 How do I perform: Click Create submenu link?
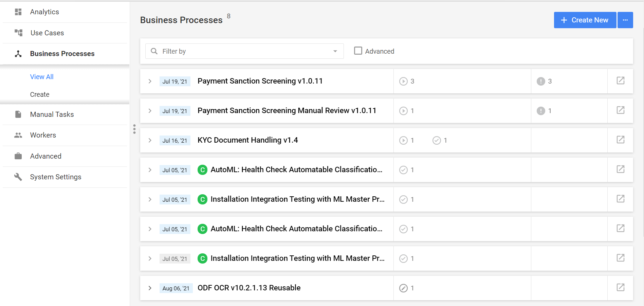tap(40, 94)
